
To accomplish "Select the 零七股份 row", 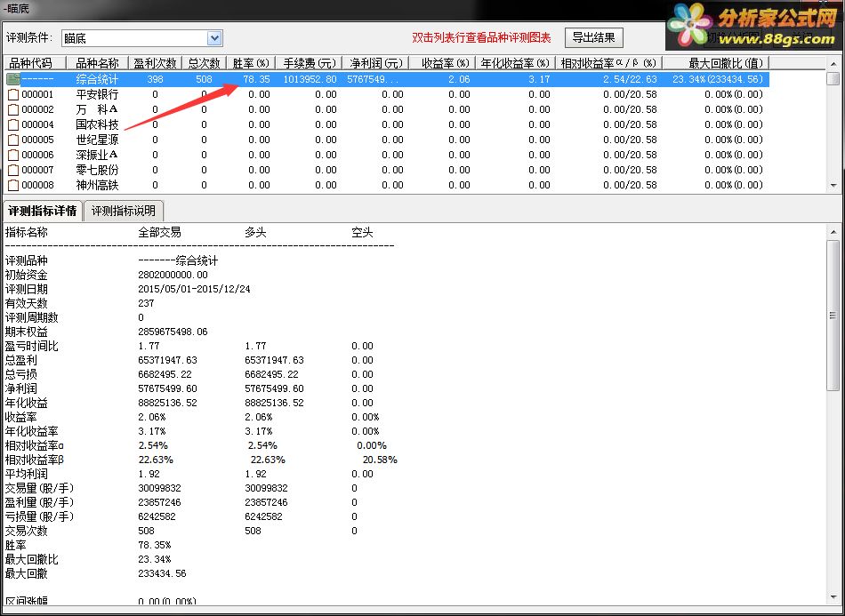I will tap(386, 170).
